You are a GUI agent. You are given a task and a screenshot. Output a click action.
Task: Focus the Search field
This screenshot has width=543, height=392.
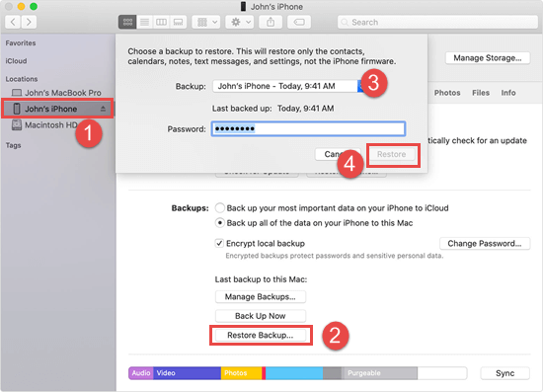pyautogui.click(x=437, y=22)
